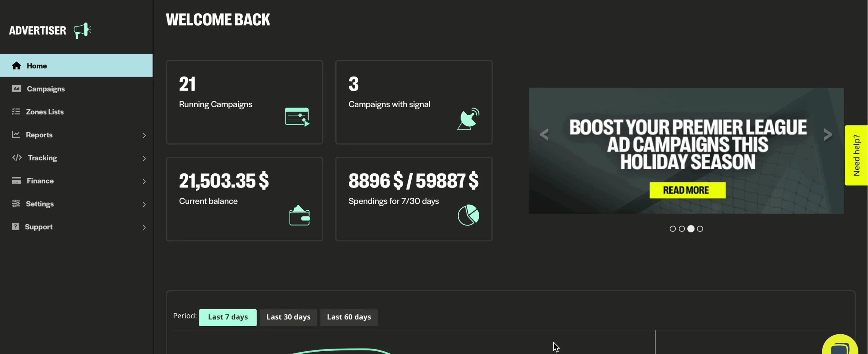868x354 pixels.
Task: Select the first carousel dot
Action: 673,229
